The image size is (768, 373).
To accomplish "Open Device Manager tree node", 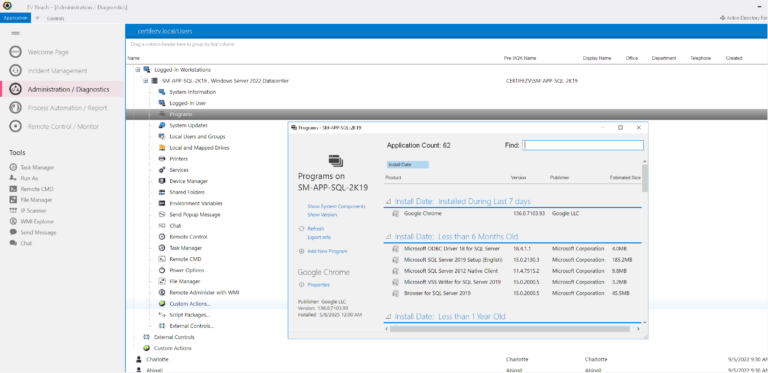I will [x=188, y=181].
